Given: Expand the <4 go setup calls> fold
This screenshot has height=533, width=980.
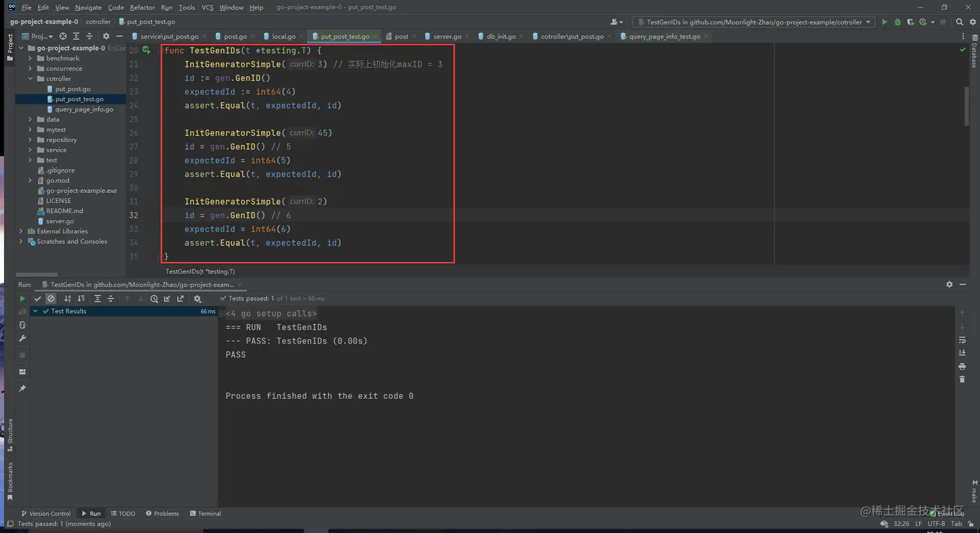Looking at the screenshot, I should 222,314.
